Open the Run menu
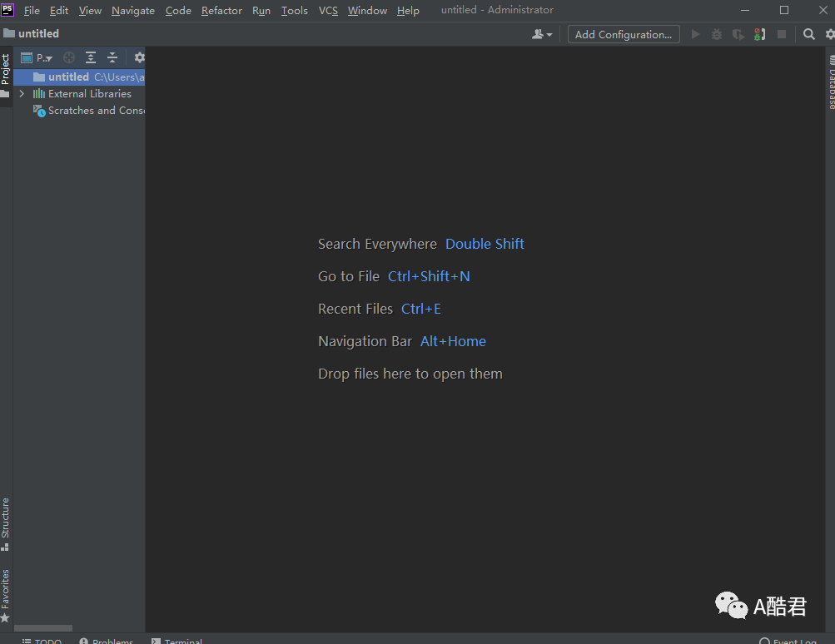835x644 pixels. point(261,10)
